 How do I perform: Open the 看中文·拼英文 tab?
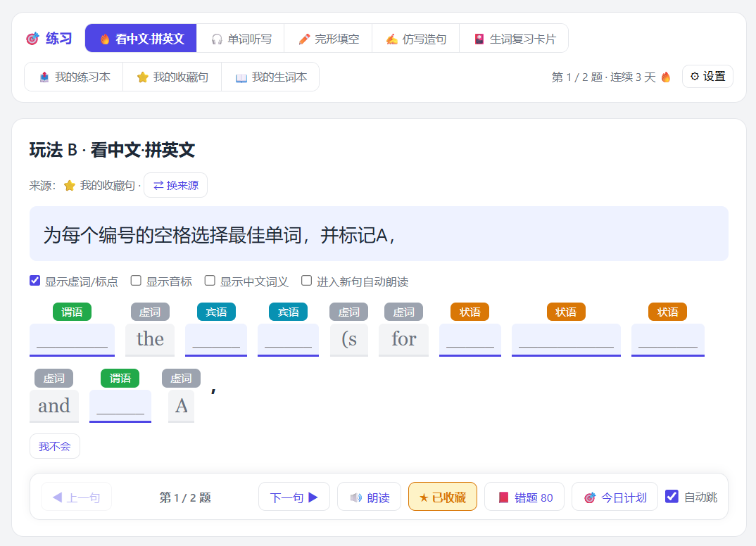(x=141, y=38)
